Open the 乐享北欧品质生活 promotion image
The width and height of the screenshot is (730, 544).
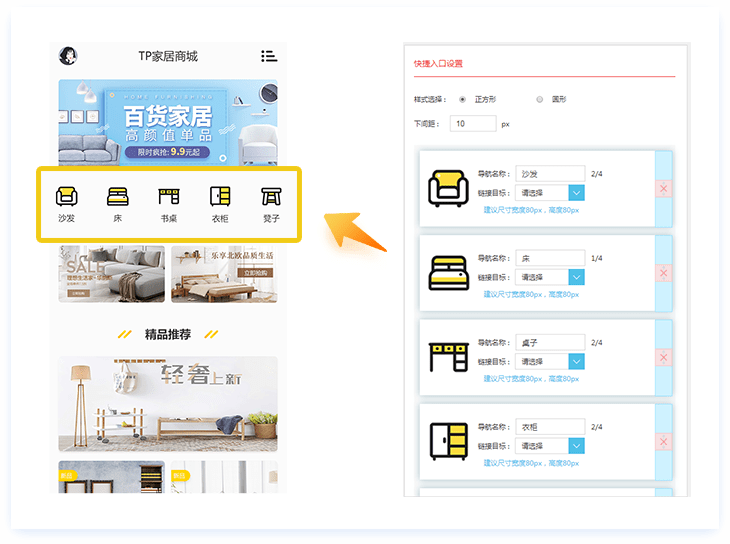click(224, 274)
